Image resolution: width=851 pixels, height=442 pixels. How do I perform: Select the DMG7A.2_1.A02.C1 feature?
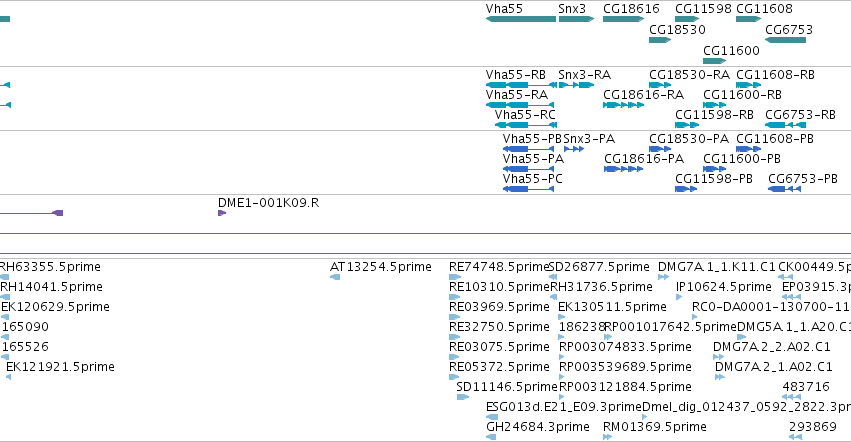720,377
